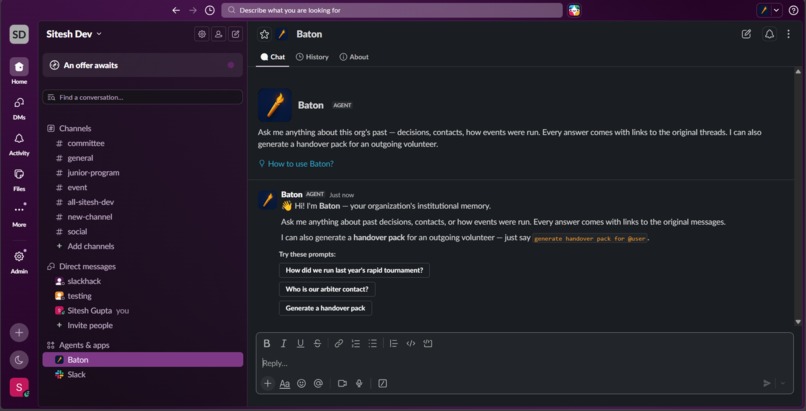Choose the Generate a handover pack prompt

coord(325,308)
